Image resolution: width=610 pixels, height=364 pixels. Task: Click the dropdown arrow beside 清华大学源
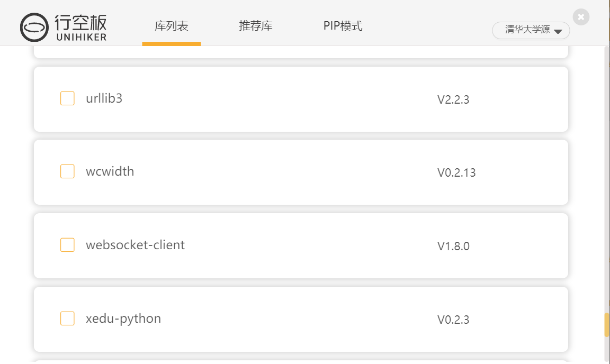558,32
